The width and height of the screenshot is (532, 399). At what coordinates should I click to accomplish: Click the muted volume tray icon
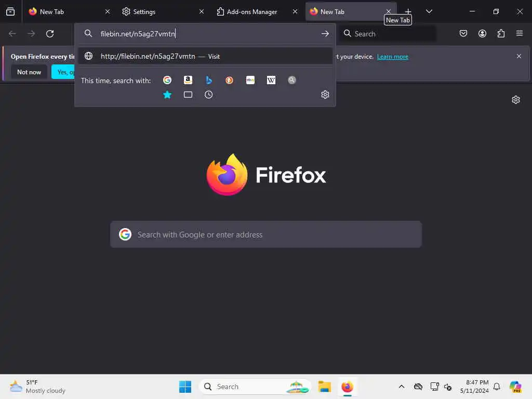pos(448,387)
